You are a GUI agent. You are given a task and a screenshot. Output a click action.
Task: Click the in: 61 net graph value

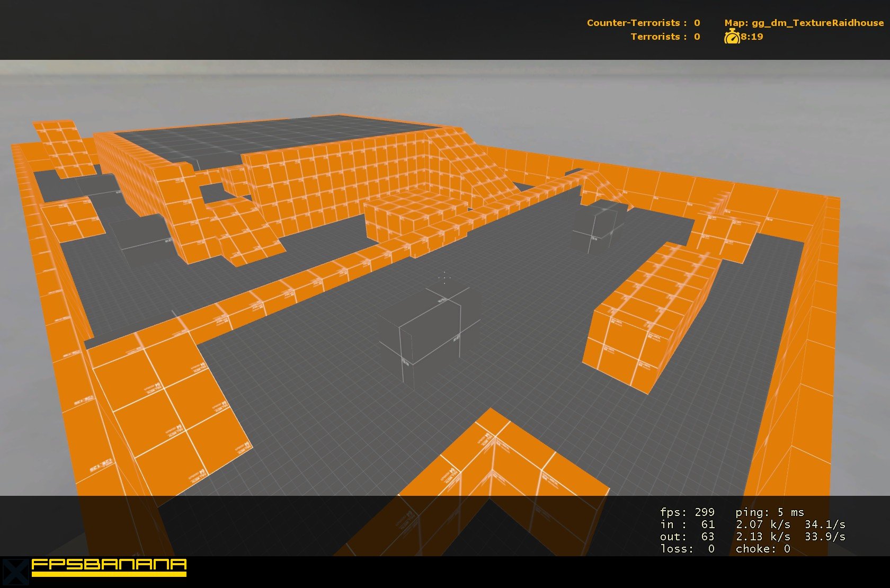(x=687, y=524)
